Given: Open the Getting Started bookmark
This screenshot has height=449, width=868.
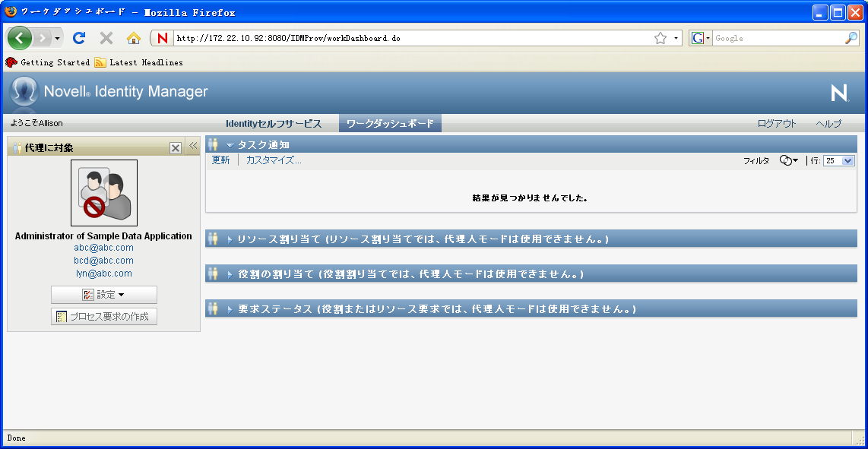Looking at the screenshot, I should (x=48, y=62).
